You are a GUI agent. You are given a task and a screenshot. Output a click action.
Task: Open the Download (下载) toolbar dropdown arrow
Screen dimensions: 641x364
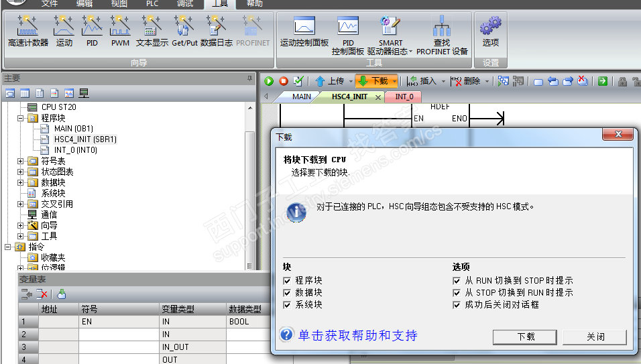pyautogui.click(x=394, y=81)
